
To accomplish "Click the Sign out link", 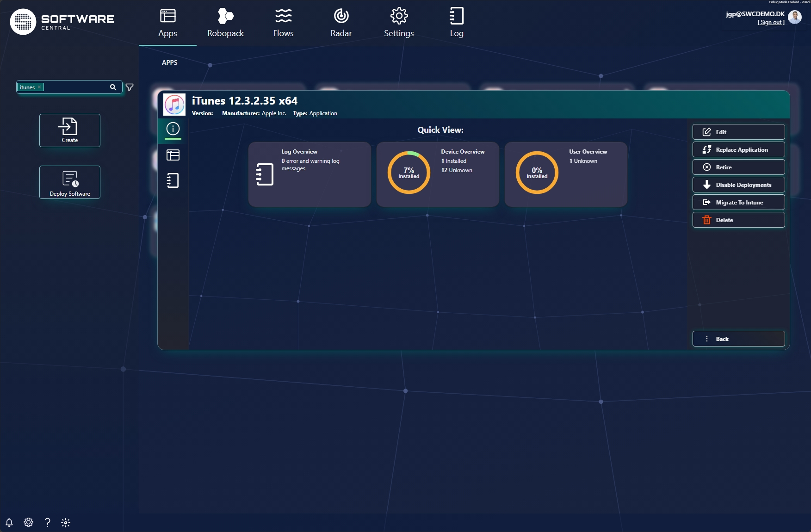I will pos(771,22).
